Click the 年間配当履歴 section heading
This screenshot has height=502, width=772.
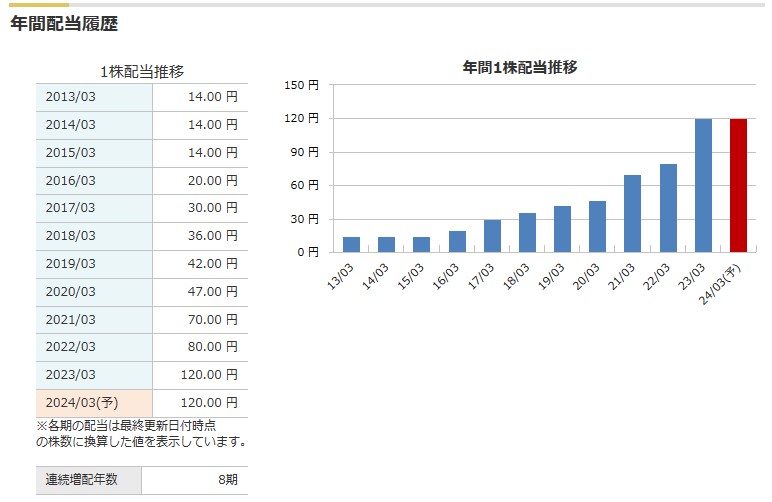point(64,24)
